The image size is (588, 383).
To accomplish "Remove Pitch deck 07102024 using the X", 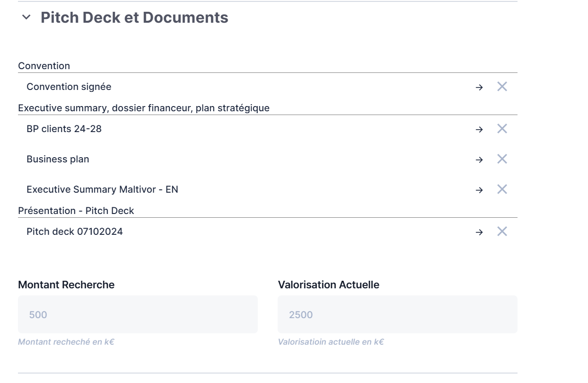I will pyautogui.click(x=501, y=232).
